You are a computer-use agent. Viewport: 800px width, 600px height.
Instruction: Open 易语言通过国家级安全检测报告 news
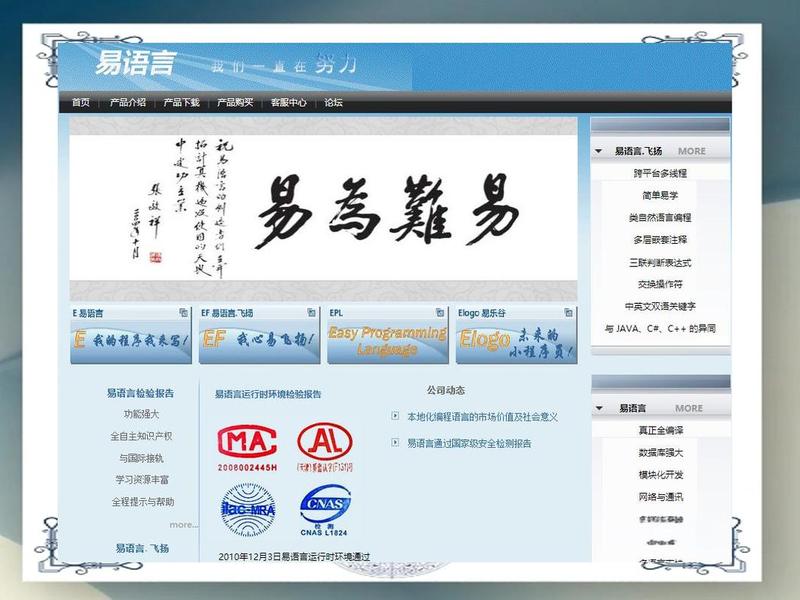(x=469, y=443)
